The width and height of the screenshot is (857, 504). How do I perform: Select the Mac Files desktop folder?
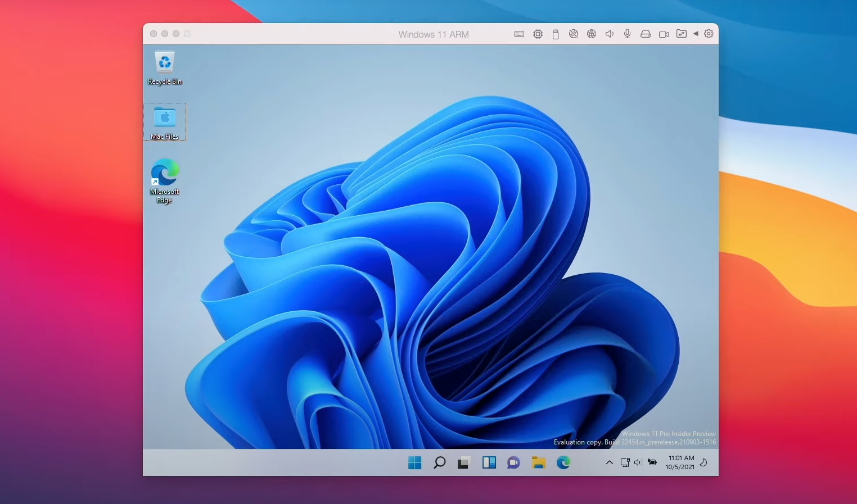[165, 122]
